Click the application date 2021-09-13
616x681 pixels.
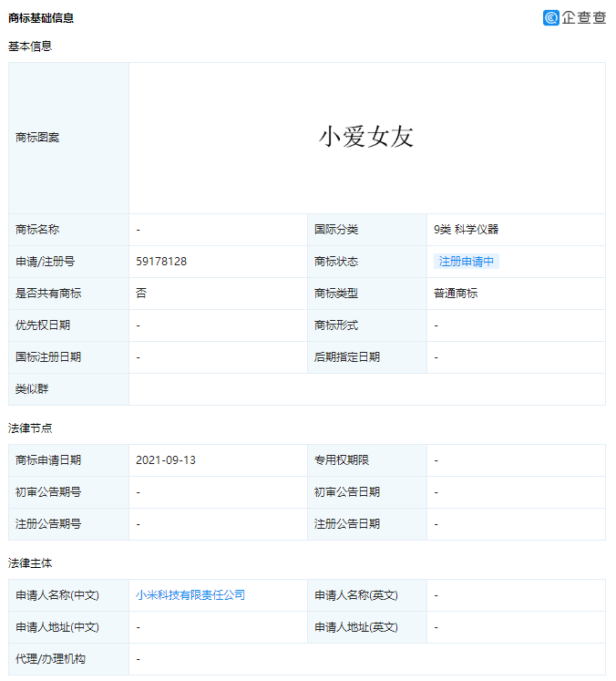point(166,460)
